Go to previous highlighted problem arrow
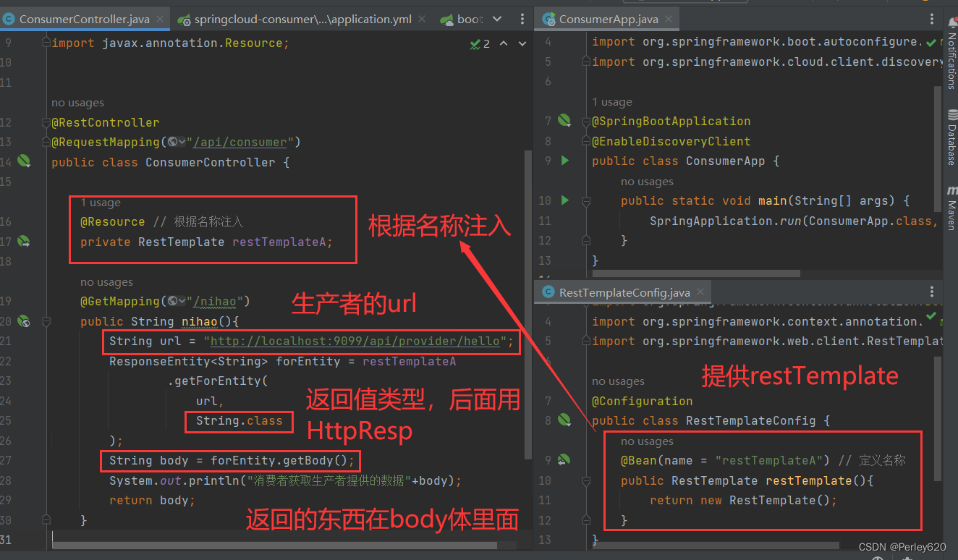Screen dimensions: 958x560 (x=504, y=44)
